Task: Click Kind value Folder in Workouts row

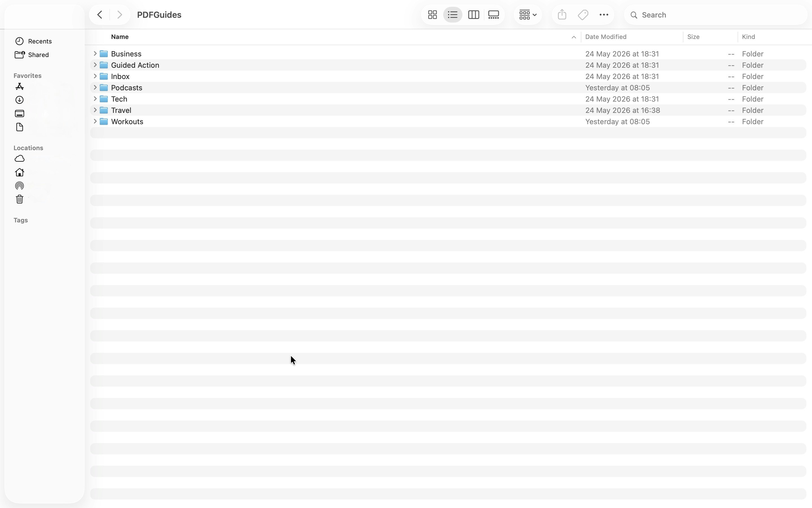Action: coord(753,122)
